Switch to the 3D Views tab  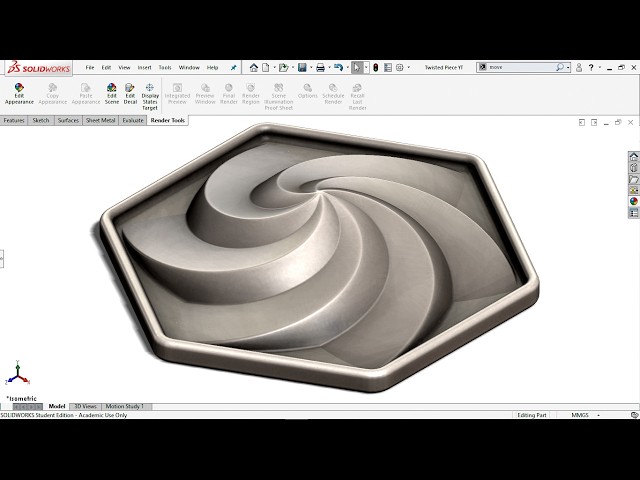(x=85, y=407)
